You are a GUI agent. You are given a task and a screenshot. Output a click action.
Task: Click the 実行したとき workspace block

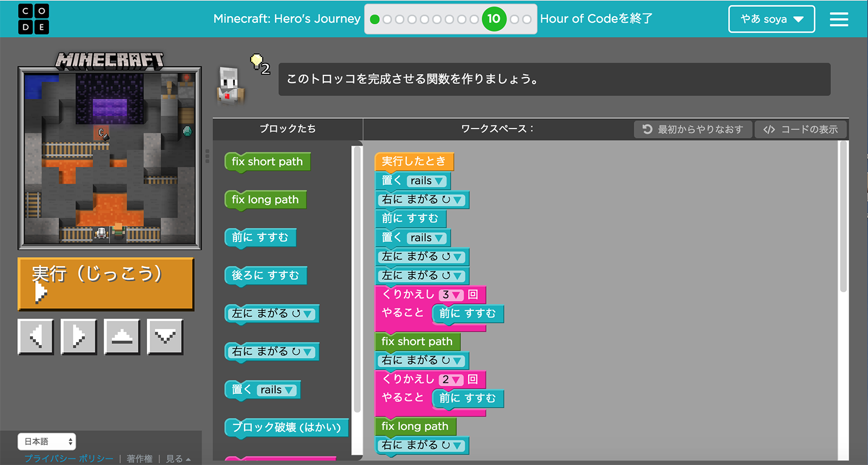click(414, 161)
